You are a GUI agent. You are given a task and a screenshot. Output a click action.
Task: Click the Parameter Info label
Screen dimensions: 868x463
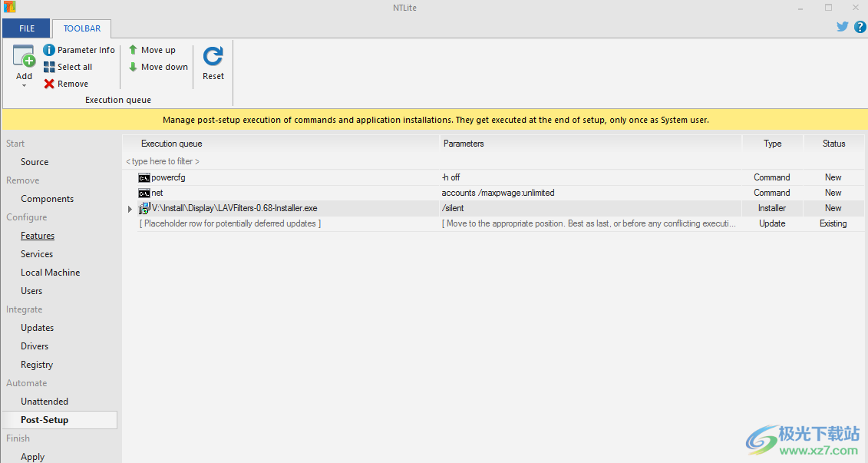pos(87,50)
